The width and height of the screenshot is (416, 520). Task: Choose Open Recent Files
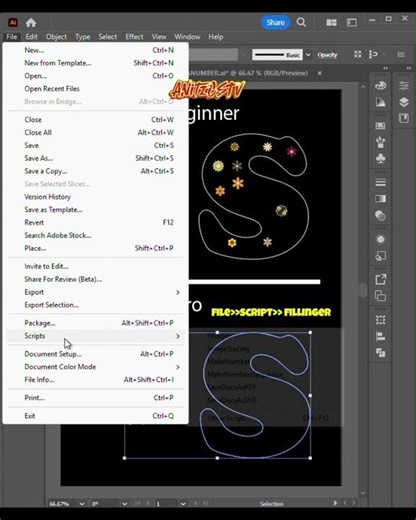coord(95,89)
